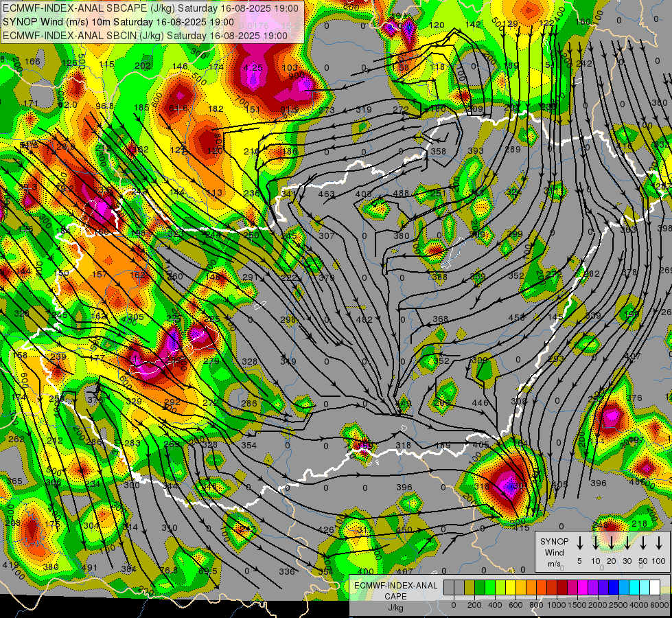This screenshot has height=618, width=672.
Task: Click the SBCIN title line in header box
Action: [145, 36]
